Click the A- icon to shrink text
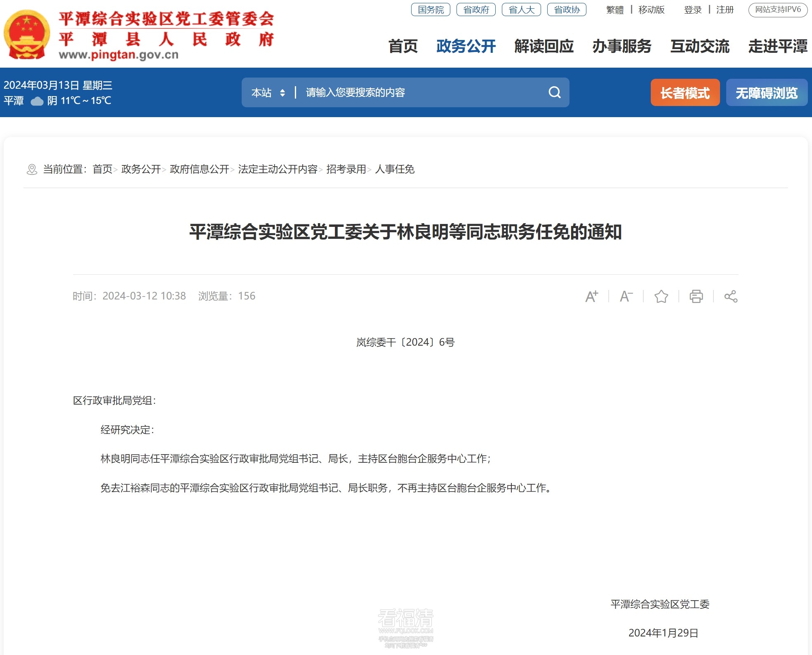The width and height of the screenshot is (812, 655). [625, 296]
